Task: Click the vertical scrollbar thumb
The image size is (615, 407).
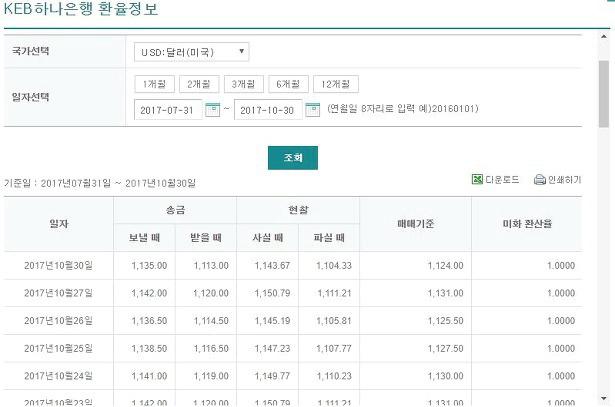Action: (604, 94)
